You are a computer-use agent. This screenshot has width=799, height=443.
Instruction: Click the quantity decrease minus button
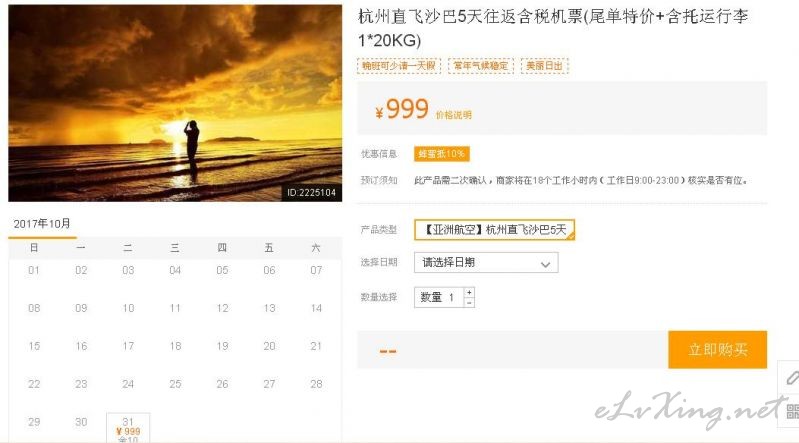[469, 302]
